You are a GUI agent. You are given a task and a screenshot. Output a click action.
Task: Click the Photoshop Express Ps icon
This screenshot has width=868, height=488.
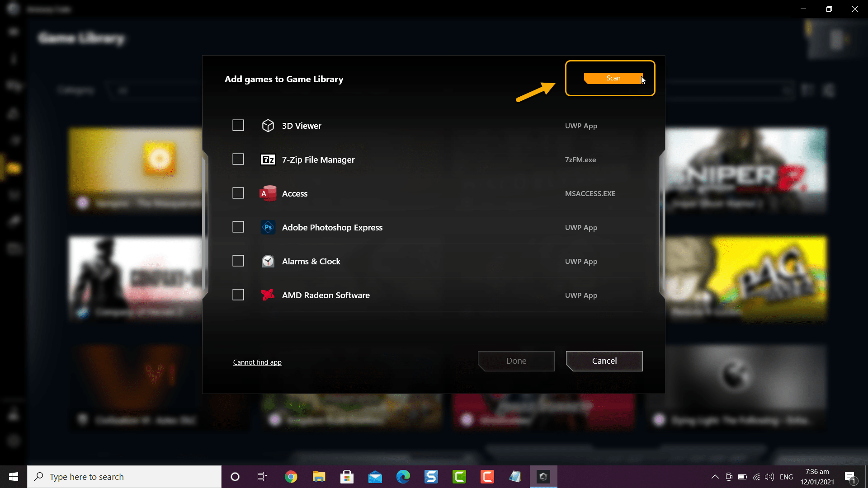click(268, 227)
